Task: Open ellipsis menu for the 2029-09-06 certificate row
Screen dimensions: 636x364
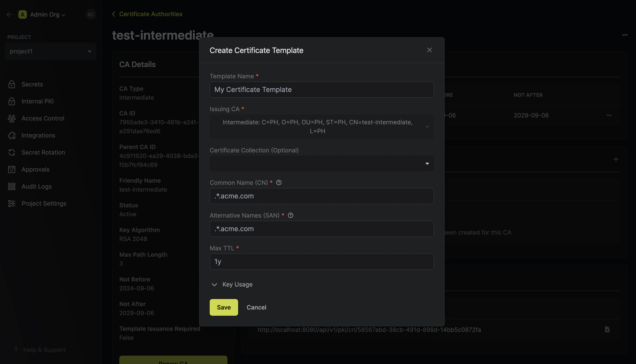Action: pos(609,115)
